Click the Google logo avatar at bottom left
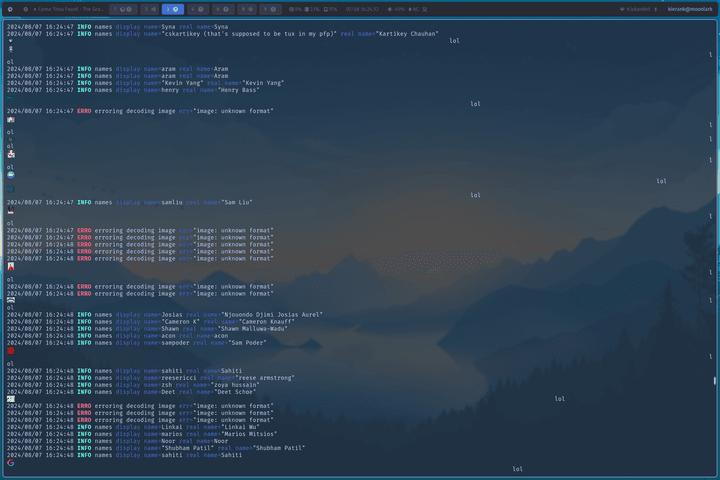 (10, 463)
